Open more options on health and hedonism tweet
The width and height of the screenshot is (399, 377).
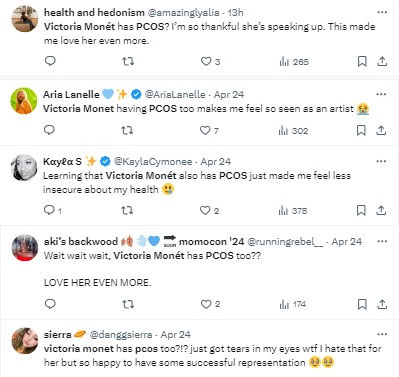[x=382, y=12]
